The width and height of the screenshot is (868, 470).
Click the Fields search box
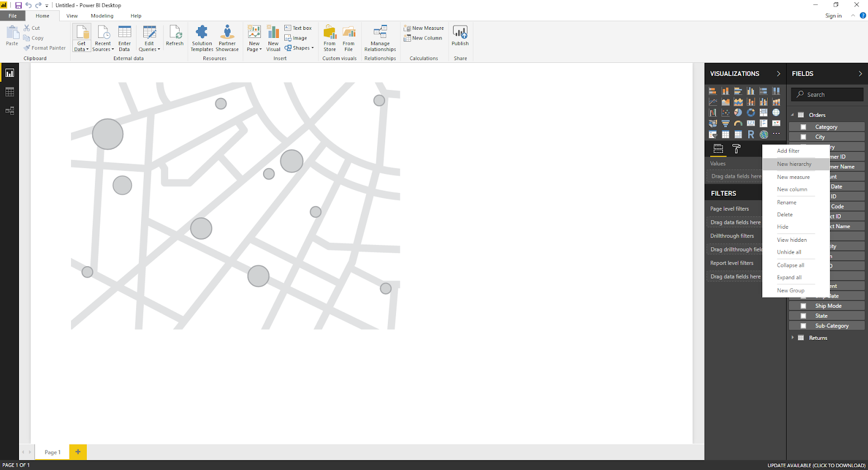click(827, 94)
